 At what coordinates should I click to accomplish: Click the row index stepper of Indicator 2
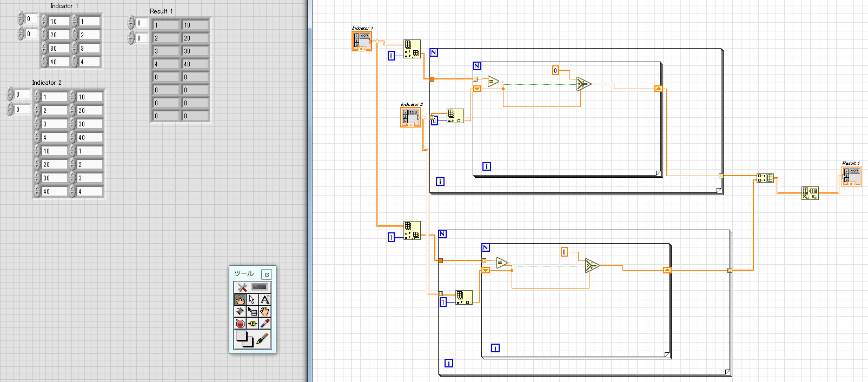point(10,94)
